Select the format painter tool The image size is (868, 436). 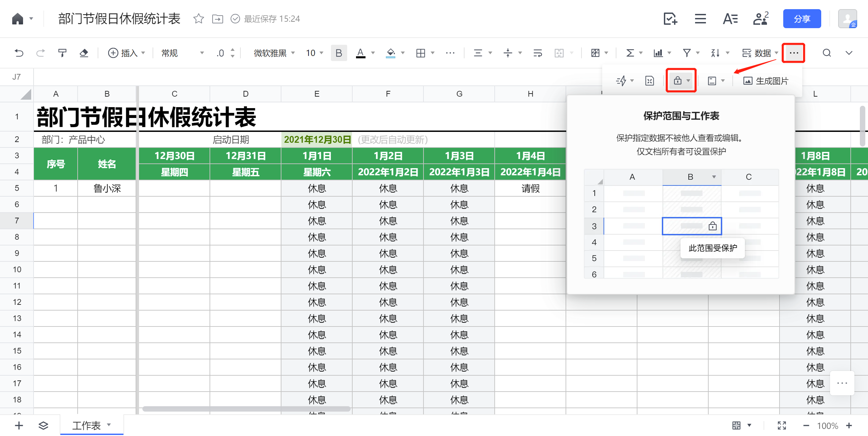pos(62,53)
